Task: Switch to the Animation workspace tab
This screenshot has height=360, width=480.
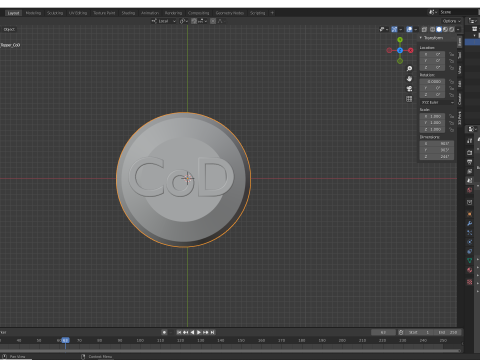Action: tap(150, 13)
